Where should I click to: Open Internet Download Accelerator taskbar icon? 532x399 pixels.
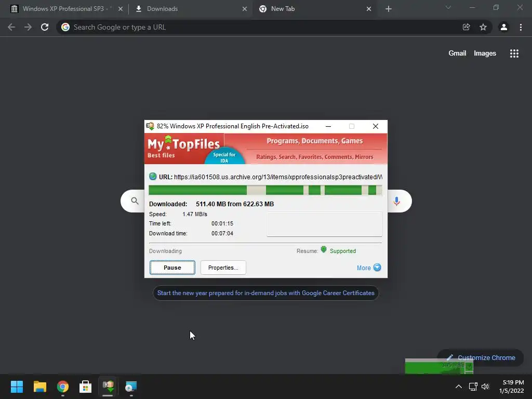click(108, 386)
